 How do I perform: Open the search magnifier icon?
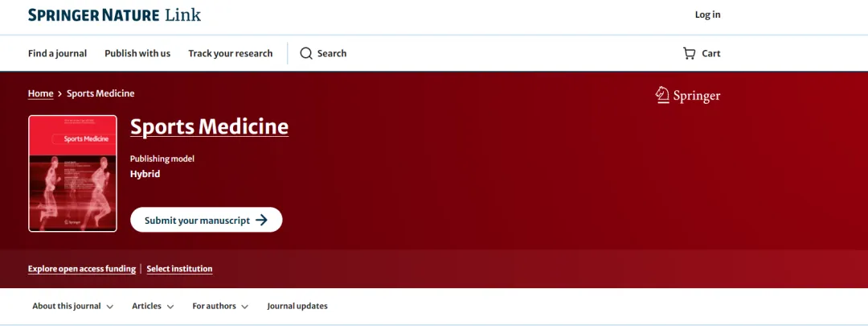tap(306, 53)
